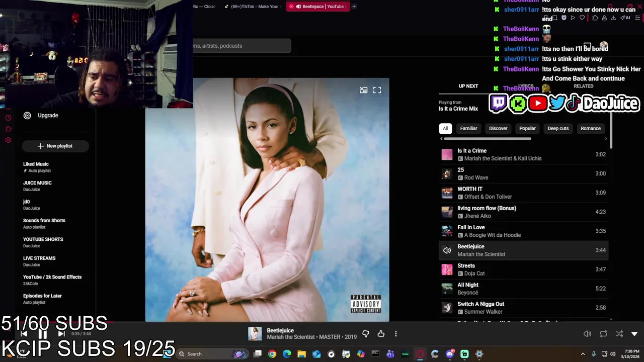
Task: Like Beetlejuice with the thumbs up
Action: coord(381,334)
